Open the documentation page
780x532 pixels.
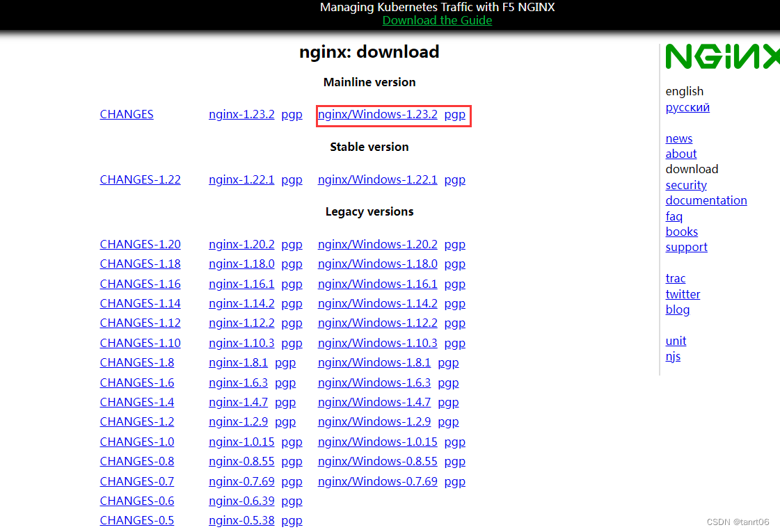click(x=706, y=200)
